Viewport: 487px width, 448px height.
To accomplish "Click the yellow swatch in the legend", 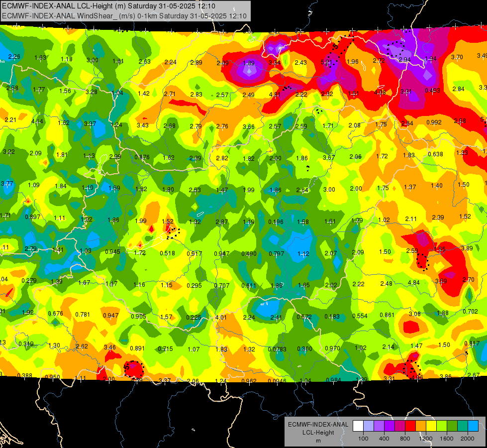I will coord(431,426).
